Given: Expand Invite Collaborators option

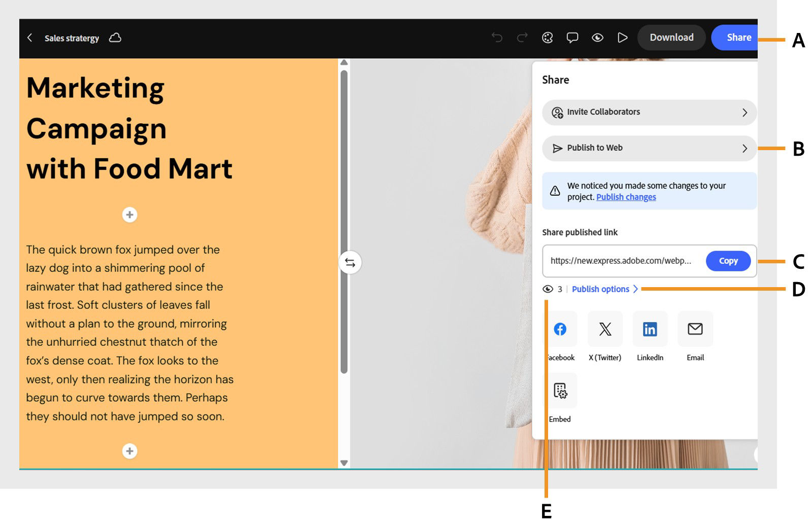Looking at the screenshot, I should pos(649,112).
